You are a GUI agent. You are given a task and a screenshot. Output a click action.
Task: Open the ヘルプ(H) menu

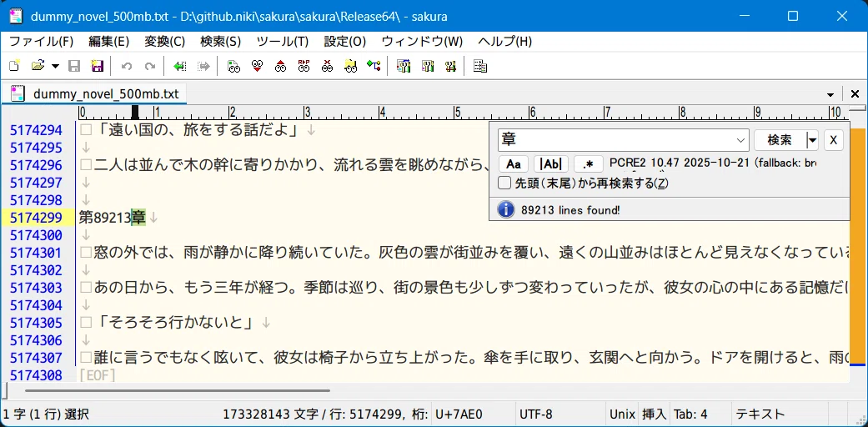504,42
